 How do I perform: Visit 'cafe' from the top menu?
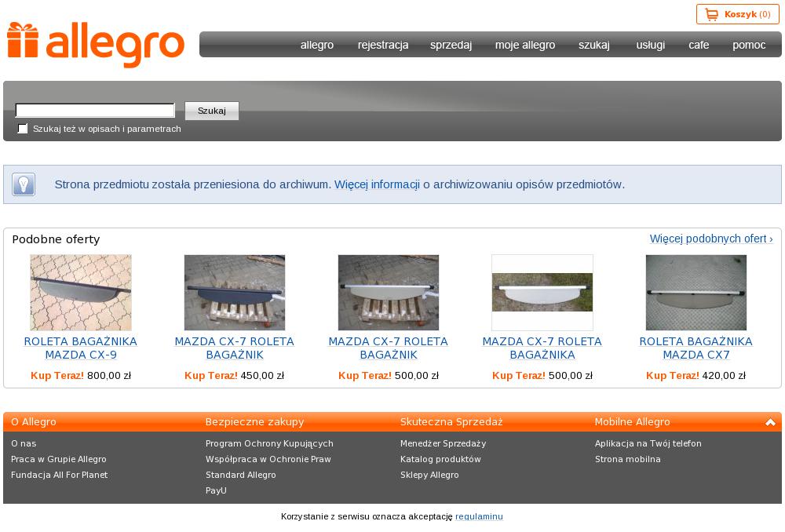[699, 45]
